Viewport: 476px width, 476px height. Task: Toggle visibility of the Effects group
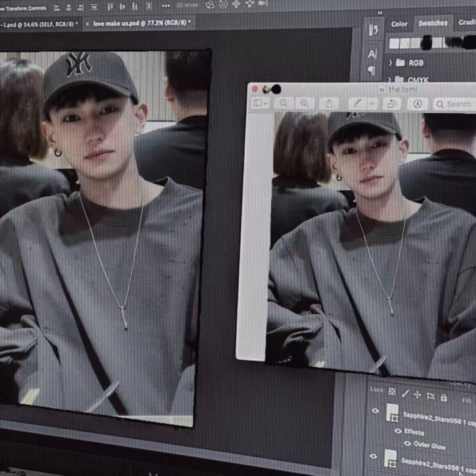pyautogui.click(x=398, y=431)
